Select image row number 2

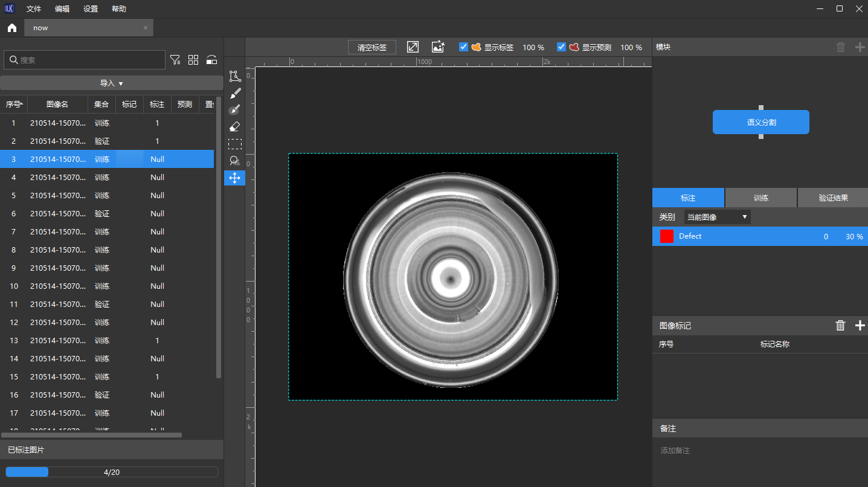[x=107, y=141]
